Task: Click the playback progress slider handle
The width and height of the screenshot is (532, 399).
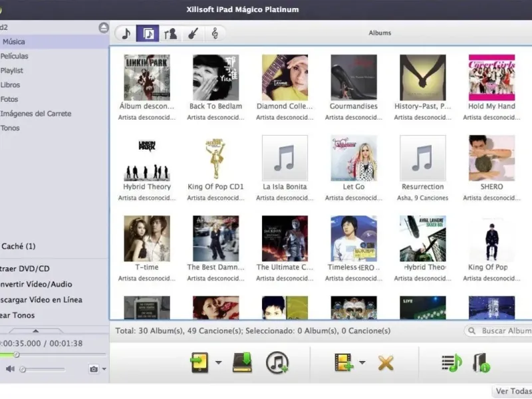Action: click(x=17, y=354)
